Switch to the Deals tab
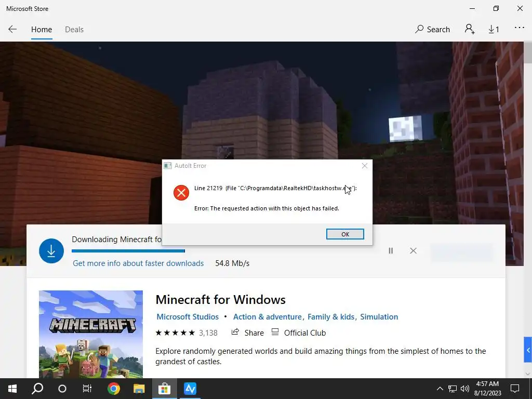This screenshot has width=532, height=399. pos(74,30)
